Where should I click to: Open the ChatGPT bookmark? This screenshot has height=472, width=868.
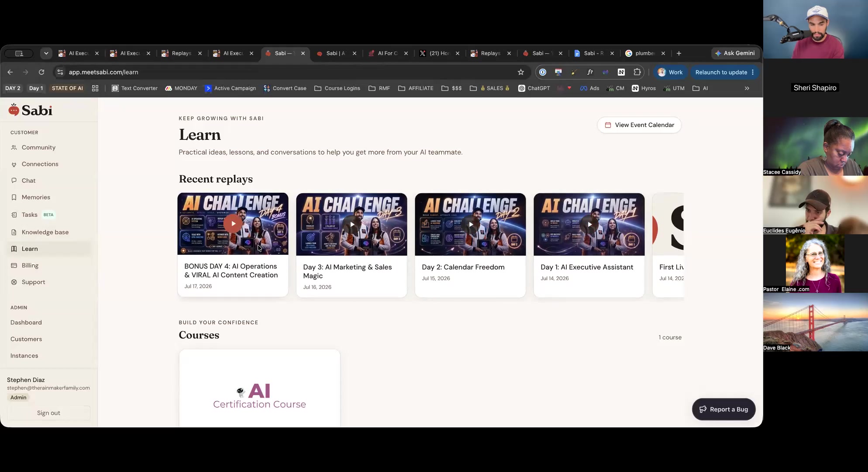[x=534, y=88]
